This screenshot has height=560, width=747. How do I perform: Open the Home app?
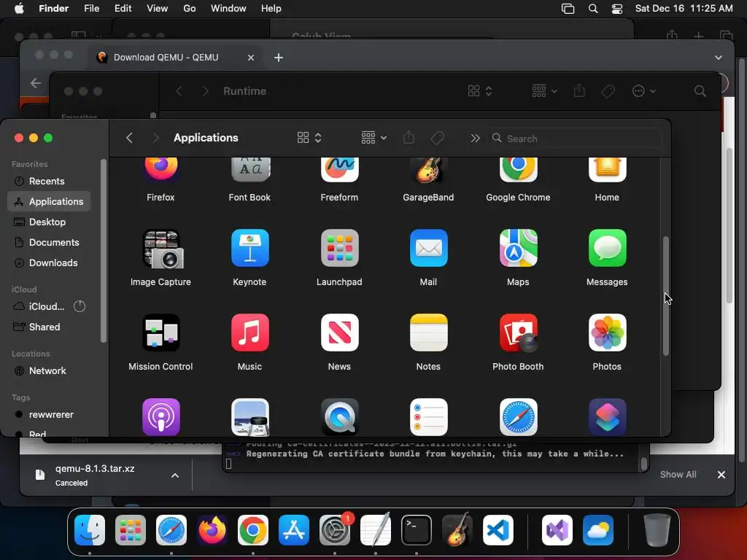[x=607, y=170]
